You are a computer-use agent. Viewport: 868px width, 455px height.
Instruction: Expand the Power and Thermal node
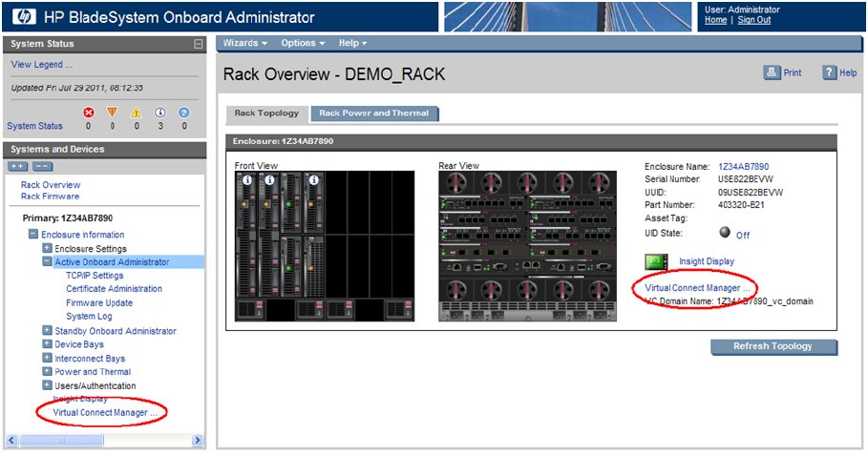(47, 371)
